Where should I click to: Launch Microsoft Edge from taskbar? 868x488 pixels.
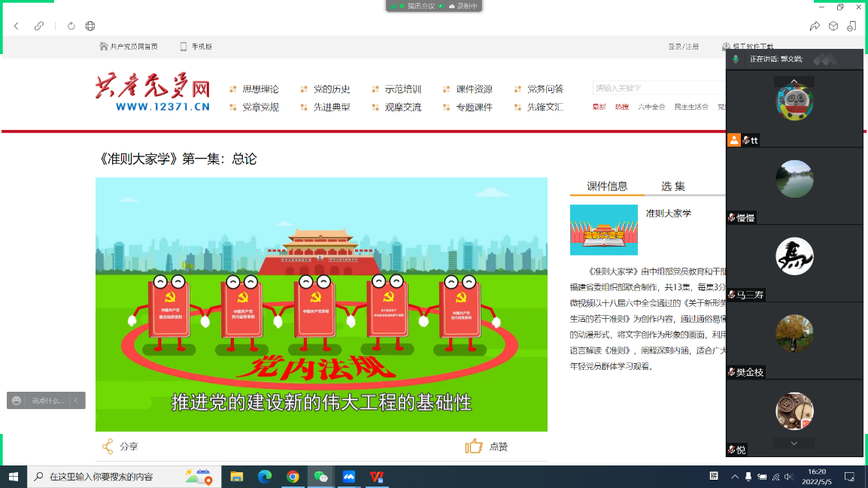point(265,477)
